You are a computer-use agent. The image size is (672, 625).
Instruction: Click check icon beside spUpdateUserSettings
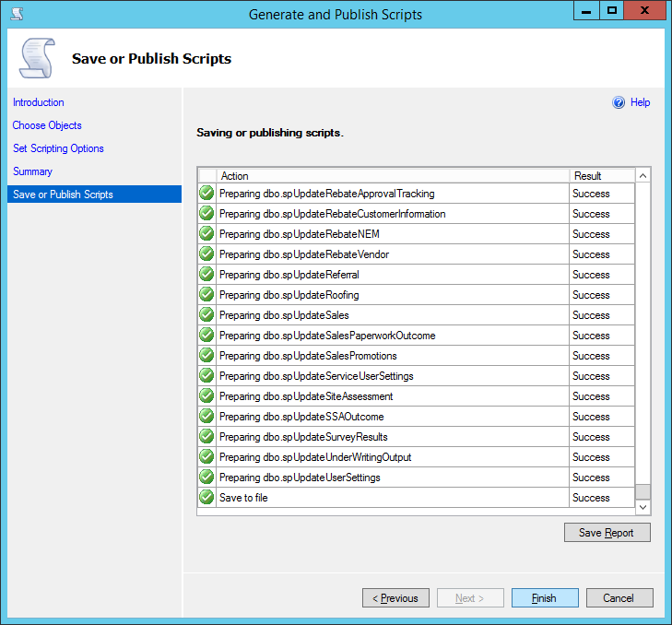[206, 478]
